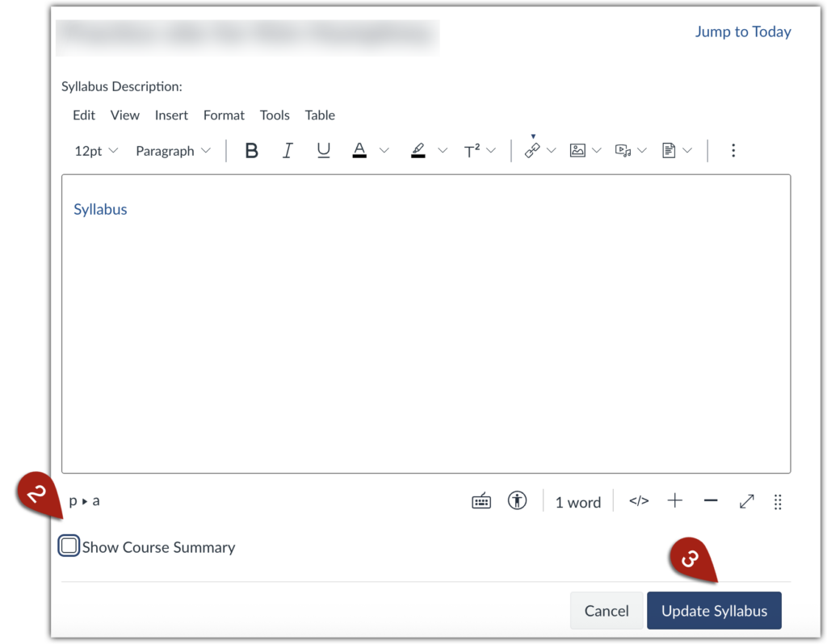The image size is (827, 644).
Task: Click the minus icon in the status bar
Action: point(711,500)
